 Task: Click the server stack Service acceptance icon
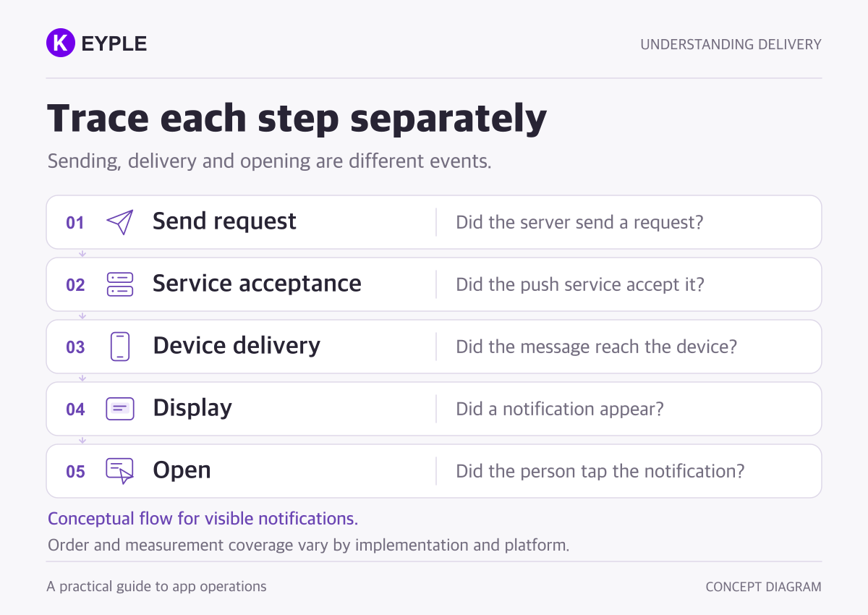pyautogui.click(x=120, y=284)
